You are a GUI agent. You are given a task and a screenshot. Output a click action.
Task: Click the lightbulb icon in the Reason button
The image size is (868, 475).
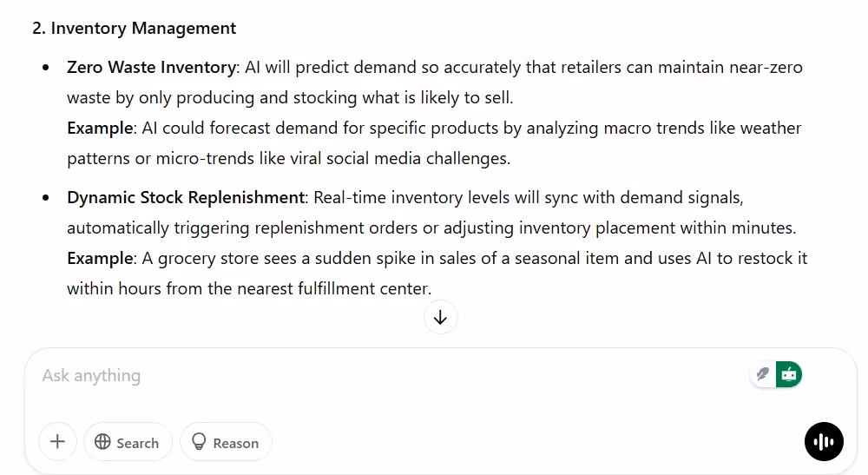coord(199,442)
